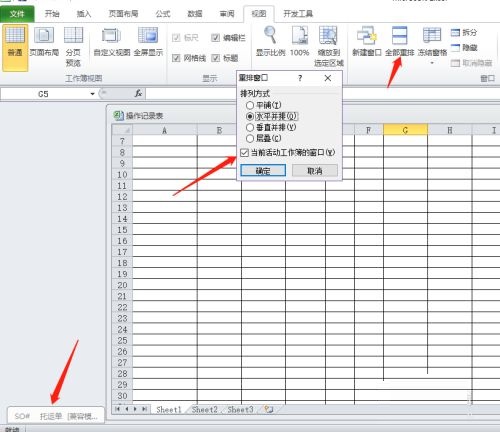This screenshot has width=500, height=432.
Task: Switch to Sheet1 tab
Action: click(168, 409)
